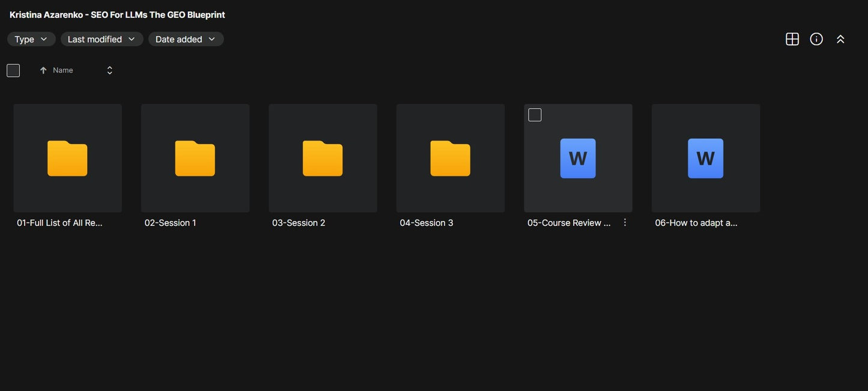This screenshot has height=391, width=868.
Task: Open the info details panel icon
Action: (x=816, y=39)
